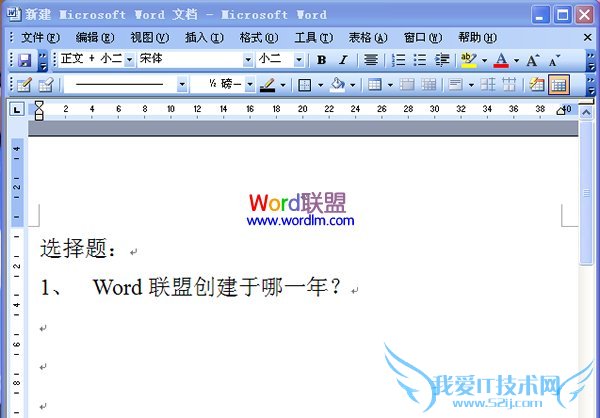Close the document with menu-bar X
This screenshot has width=600, height=418.
tap(588, 37)
